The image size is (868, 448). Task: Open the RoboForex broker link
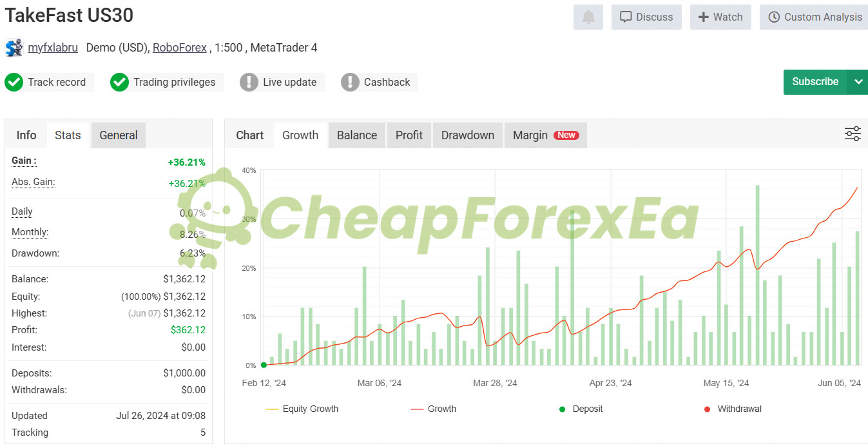[180, 48]
